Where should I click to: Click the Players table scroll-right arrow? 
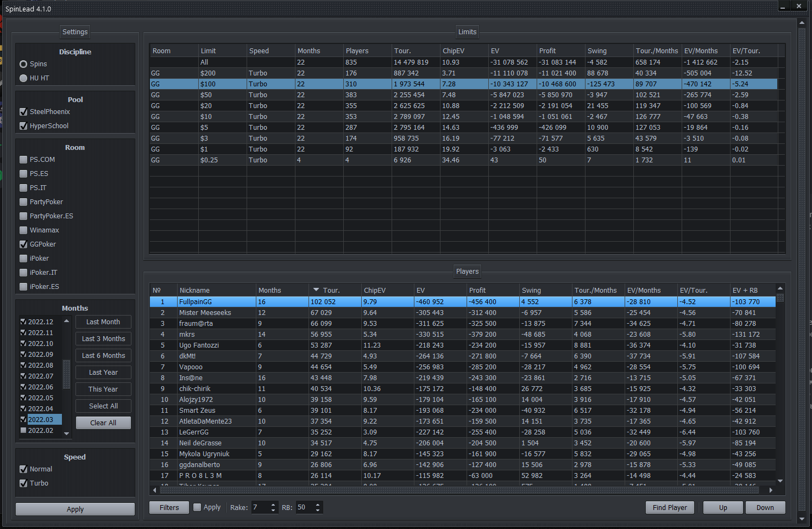[771, 490]
